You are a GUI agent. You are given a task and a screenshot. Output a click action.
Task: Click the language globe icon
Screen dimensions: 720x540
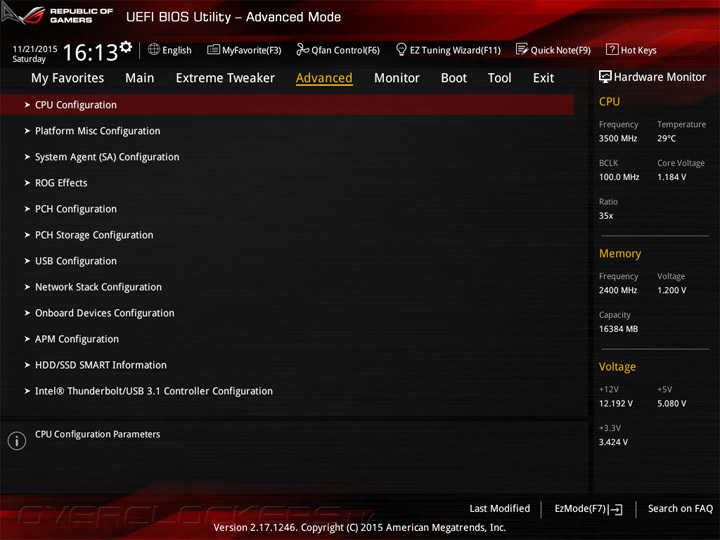pyautogui.click(x=154, y=49)
